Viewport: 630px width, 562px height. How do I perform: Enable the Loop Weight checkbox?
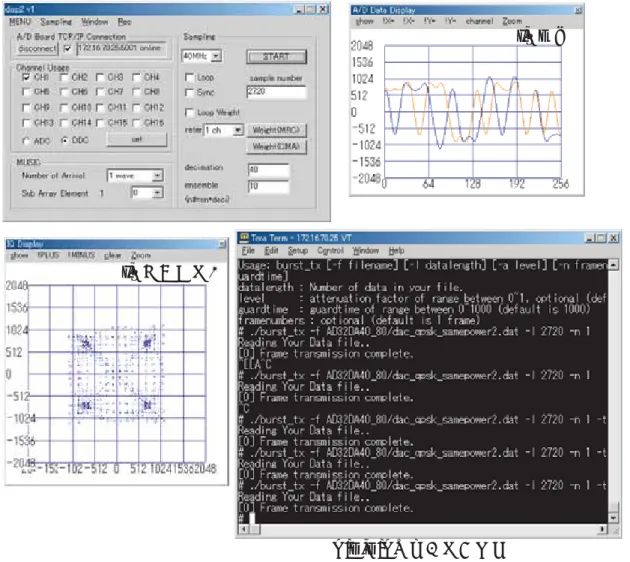pos(189,112)
